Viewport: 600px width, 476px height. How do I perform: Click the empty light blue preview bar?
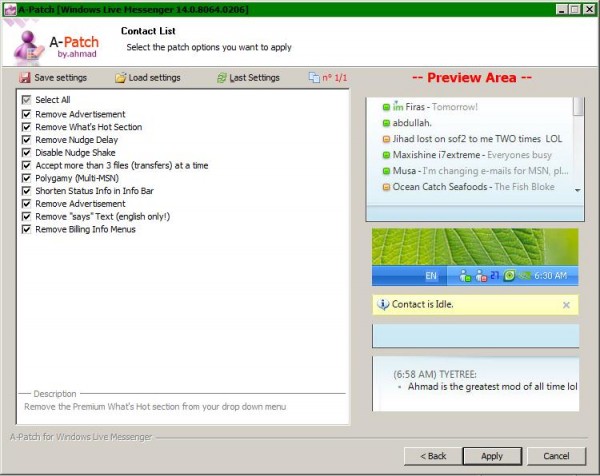(476, 336)
